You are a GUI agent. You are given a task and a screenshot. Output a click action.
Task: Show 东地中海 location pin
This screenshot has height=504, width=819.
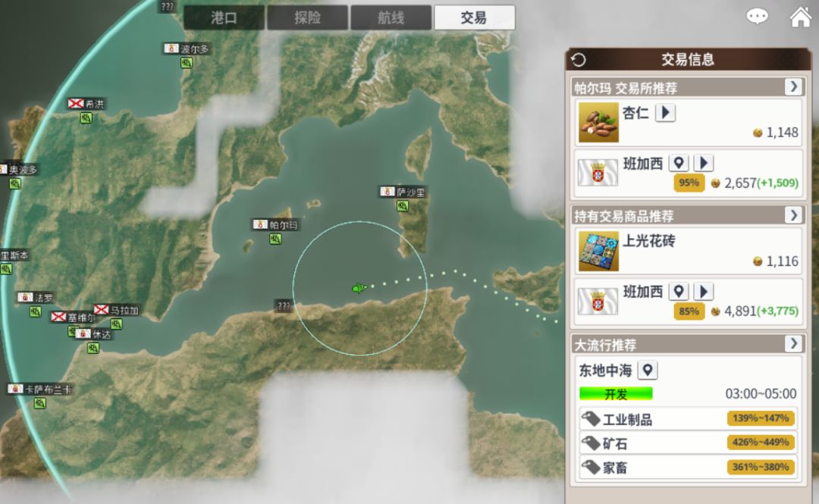[x=648, y=371]
